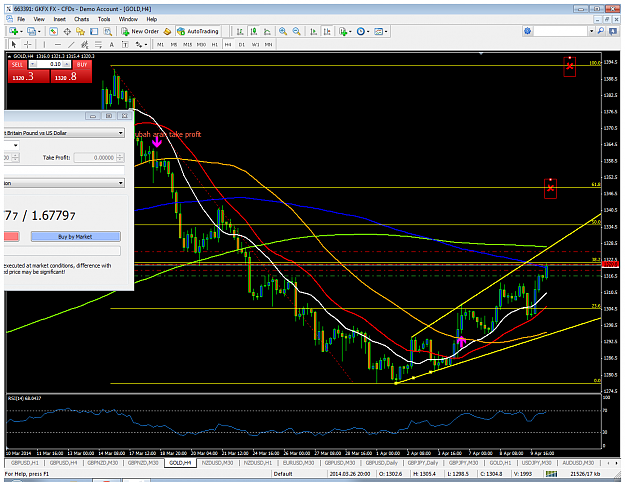Viewport: 625px width, 482px height.
Task: Switch to M1 timeframe
Action: (x=160, y=44)
